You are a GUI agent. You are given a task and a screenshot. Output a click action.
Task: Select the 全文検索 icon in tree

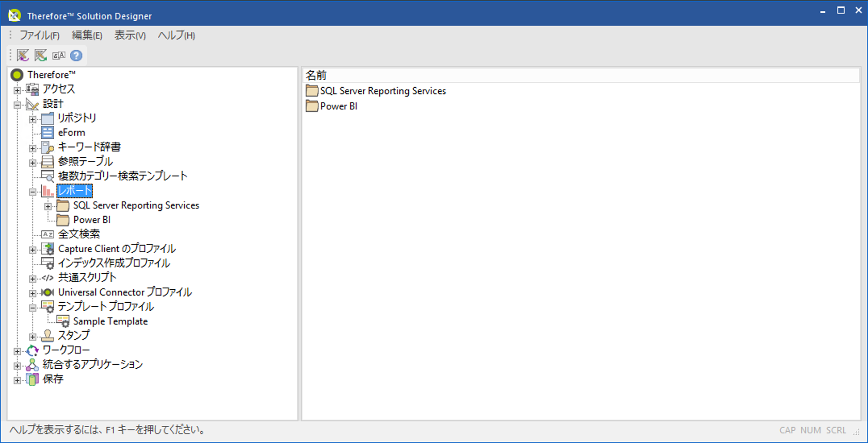[x=47, y=234]
